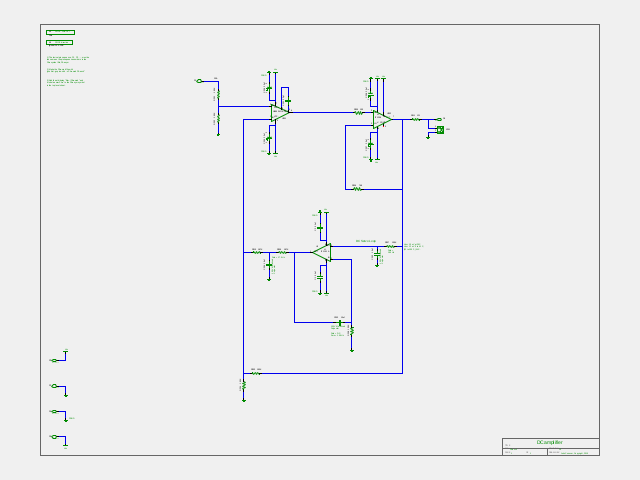
Task: Select the capacitor above the feedback-loop op-amp
Action: [320, 228]
